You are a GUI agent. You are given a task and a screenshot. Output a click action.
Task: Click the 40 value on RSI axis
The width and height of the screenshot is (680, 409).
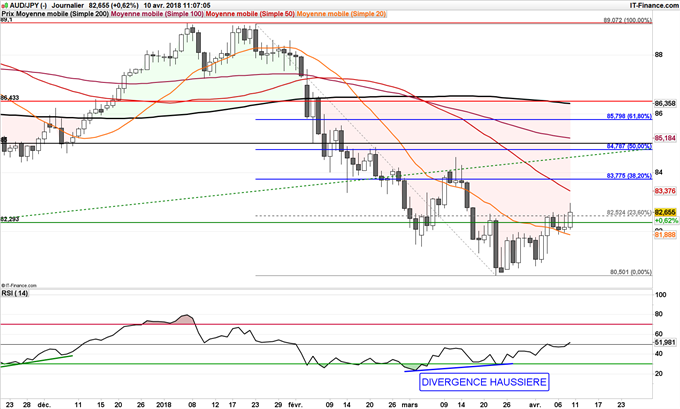coord(658,354)
